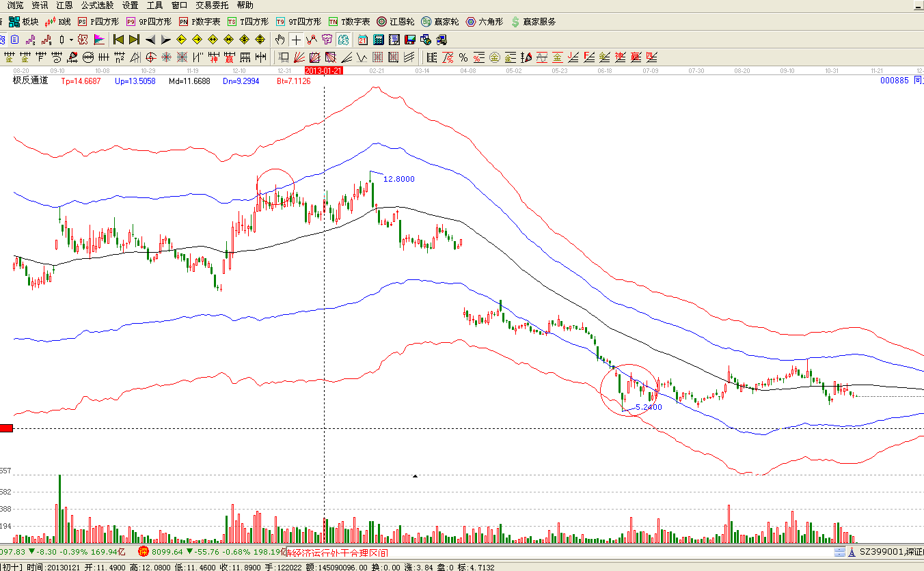Toggle the 板块 sector panel

(24, 22)
